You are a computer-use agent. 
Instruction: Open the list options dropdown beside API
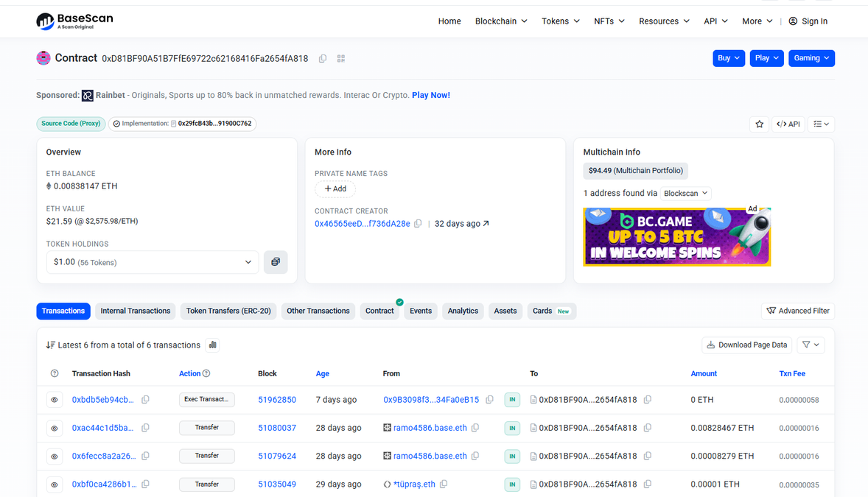[821, 124]
